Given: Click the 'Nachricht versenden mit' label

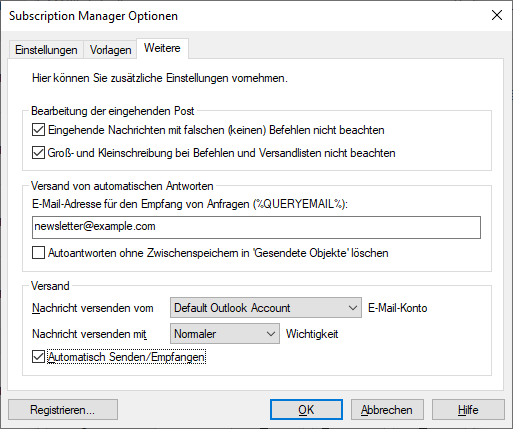Looking at the screenshot, I should 89,334.
